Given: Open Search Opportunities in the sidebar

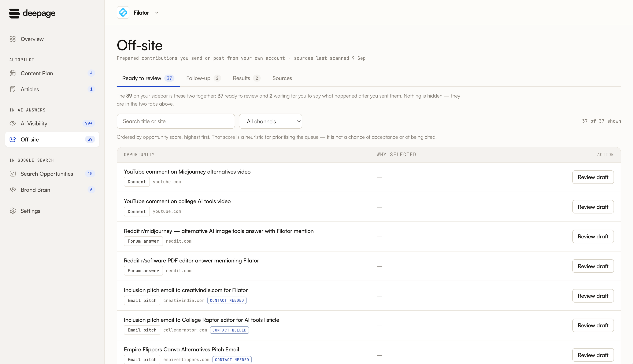Looking at the screenshot, I should (52, 174).
